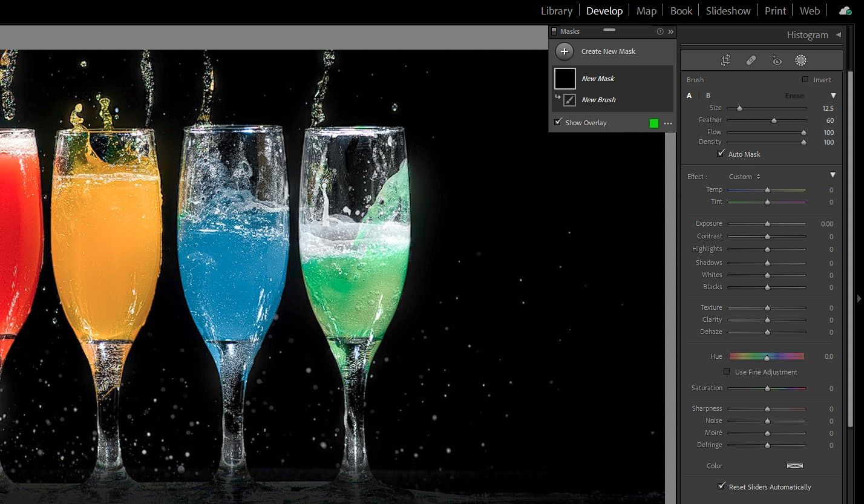Select brush A
Screen dimensions: 864x504
(689, 96)
